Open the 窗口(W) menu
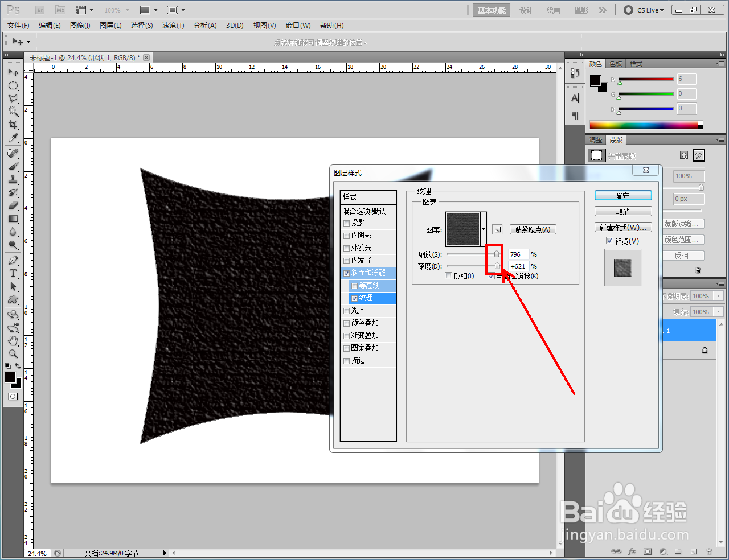Screen dimensions: 729x560 [x=298, y=26]
